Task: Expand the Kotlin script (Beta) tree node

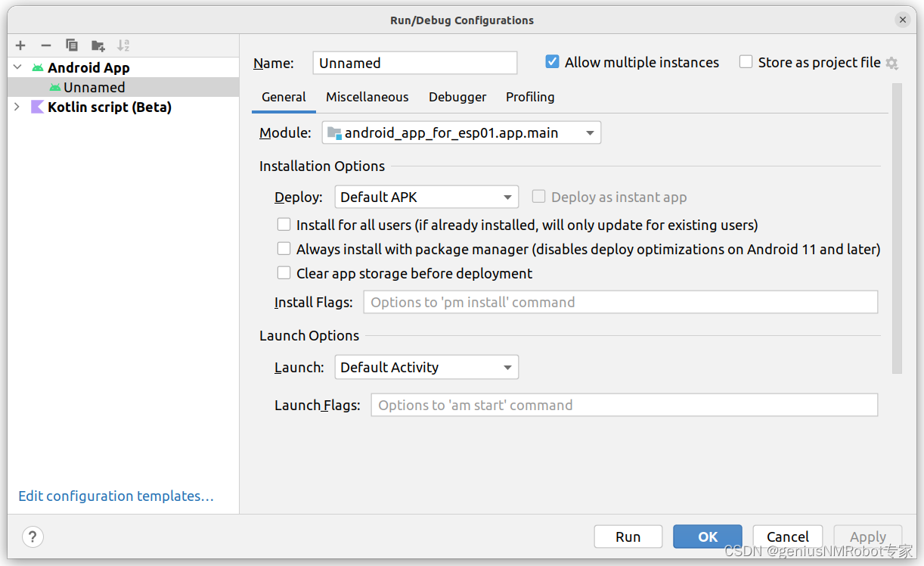Action: click(x=15, y=107)
